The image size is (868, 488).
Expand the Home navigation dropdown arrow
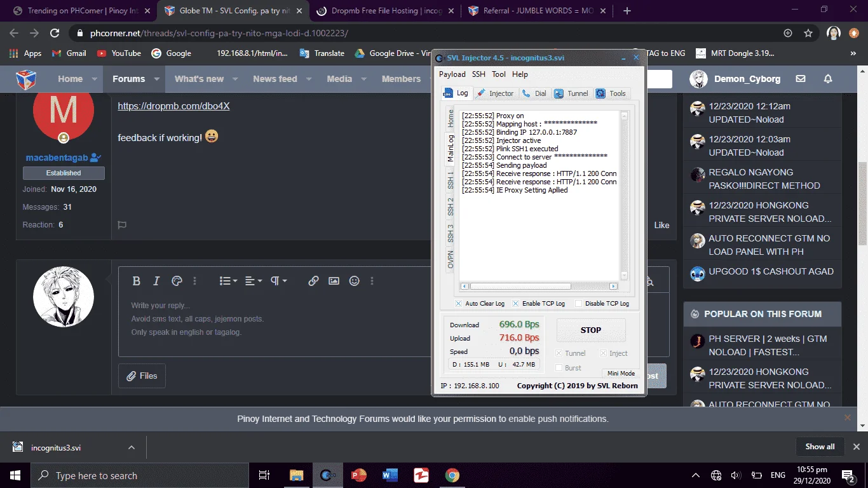tap(95, 79)
